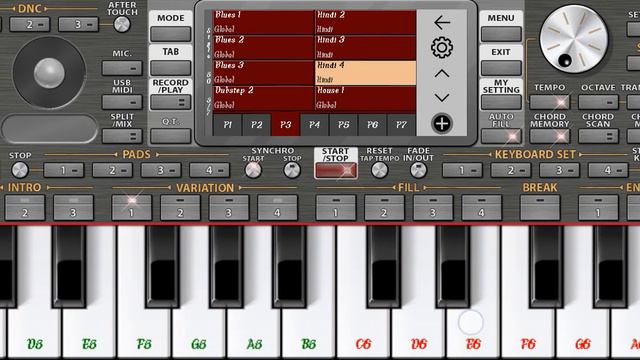Image resolution: width=640 pixels, height=360 pixels.
Task: Play the C6 piano key
Action: [x=363, y=333]
